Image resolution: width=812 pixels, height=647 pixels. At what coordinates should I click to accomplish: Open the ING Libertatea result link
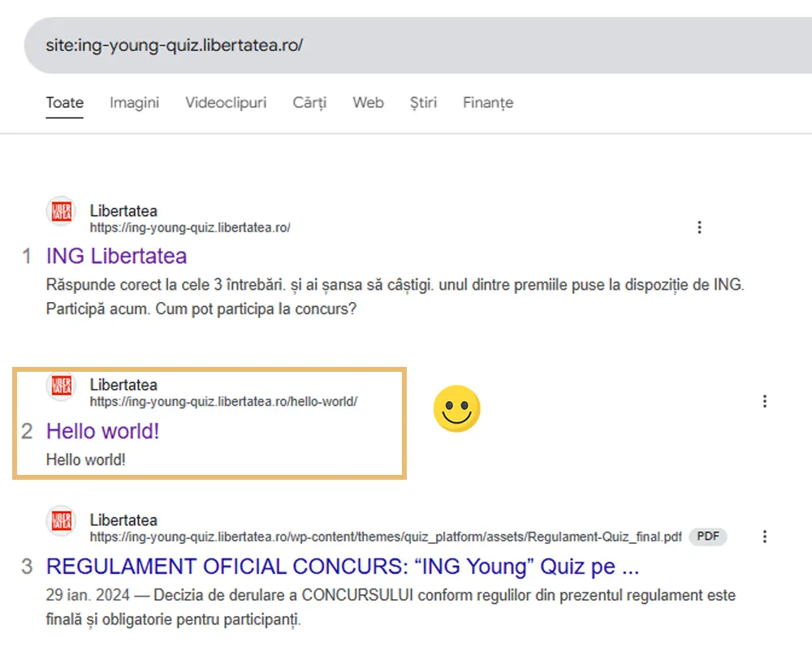[116, 257]
